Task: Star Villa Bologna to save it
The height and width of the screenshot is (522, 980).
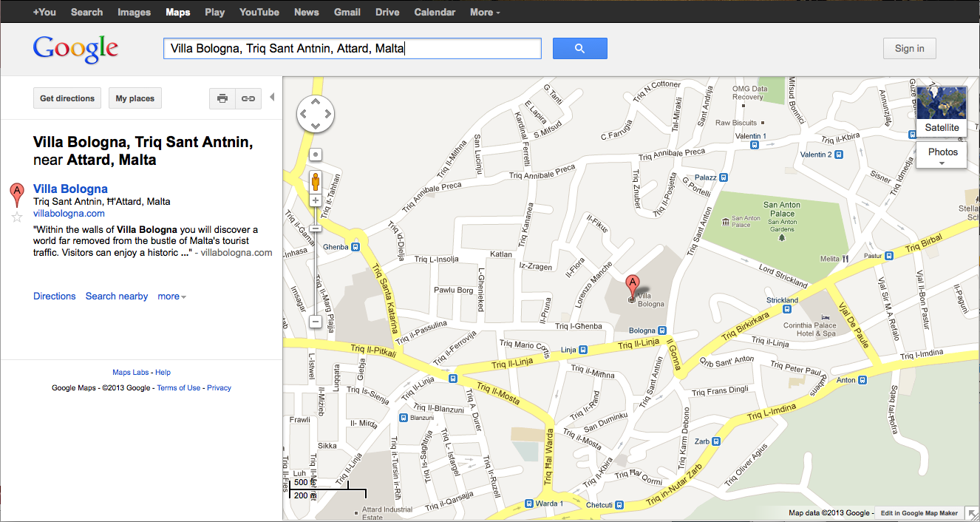Action: tap(16, 217)
